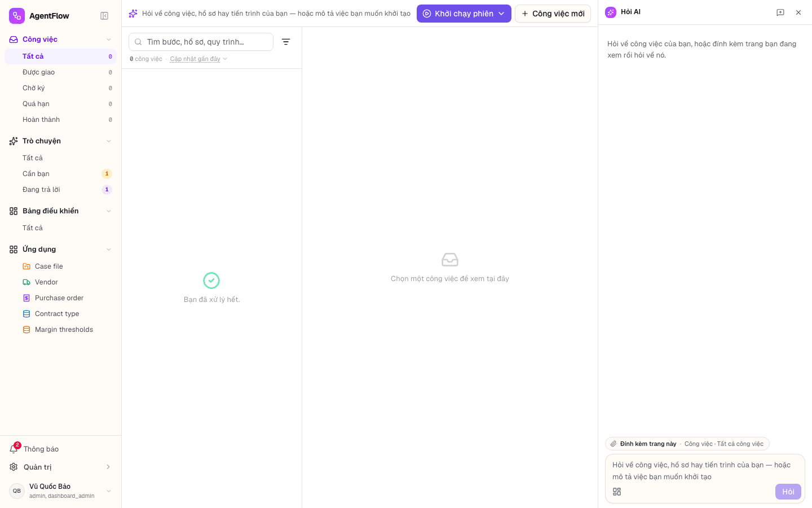Focus the Hỏi AI chat input box

pyautogui.click(x=705, y=471)
